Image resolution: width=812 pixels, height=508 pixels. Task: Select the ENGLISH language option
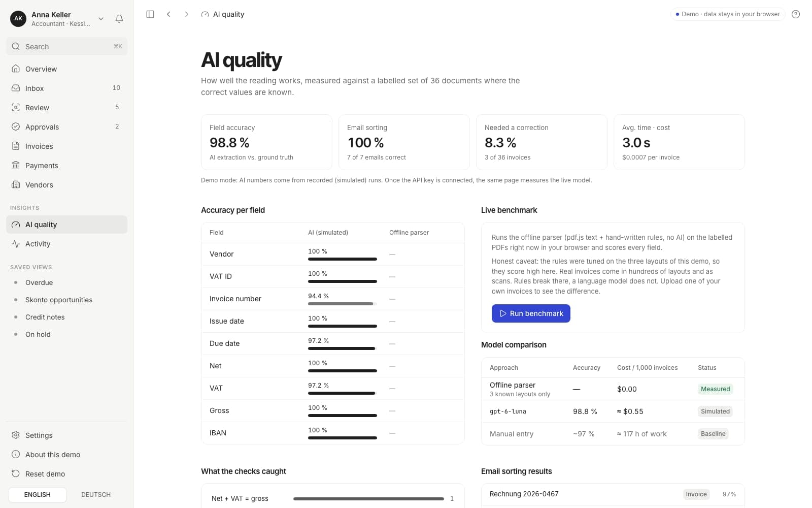click(38, 495)
